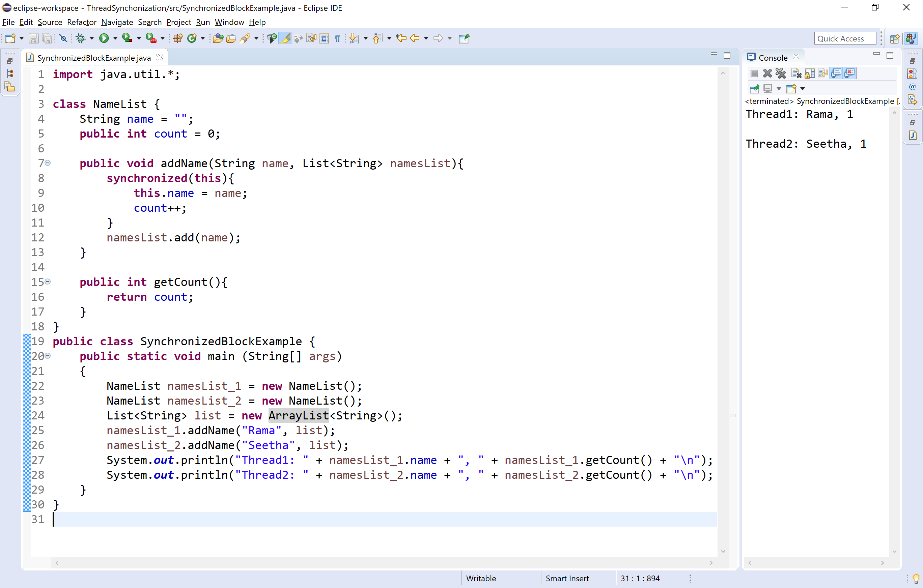Viewport: 923px width, 588px height.
Task: Click the Clear Console icon
Action: (796, 73)
